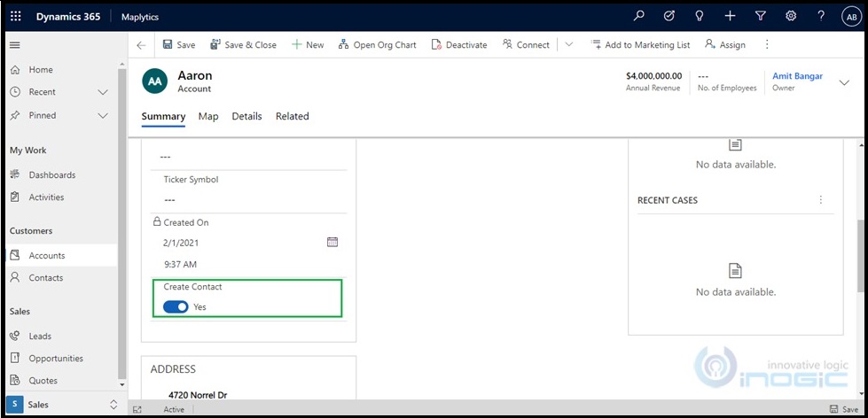Open Opportunities in sidebar
Image resolution: width=868 pixels, height=418 pixels.
pyautogui.click(x=61, y=359)
